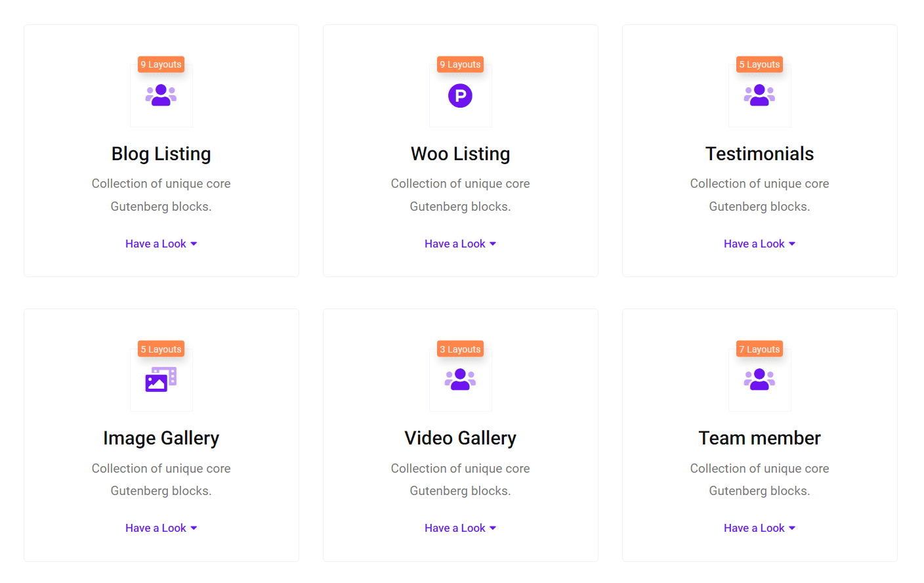Select the Video Gallery people icon

click(x=460, y=380)
